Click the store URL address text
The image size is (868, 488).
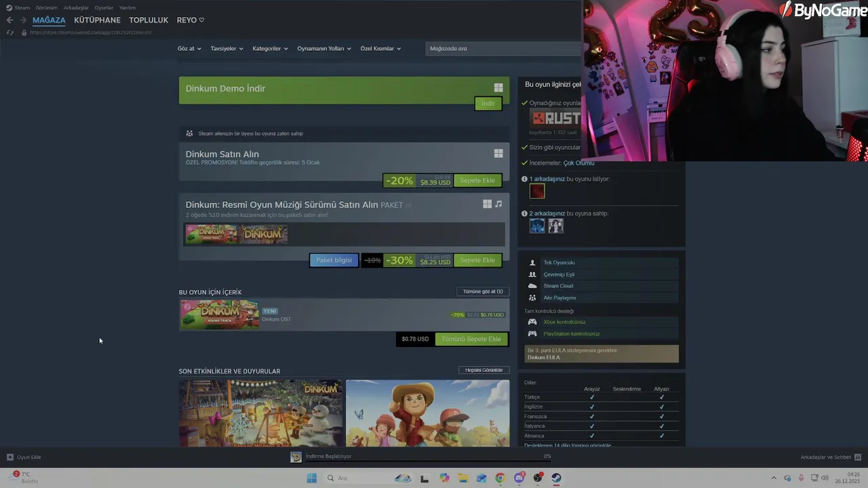coord(90,33)
